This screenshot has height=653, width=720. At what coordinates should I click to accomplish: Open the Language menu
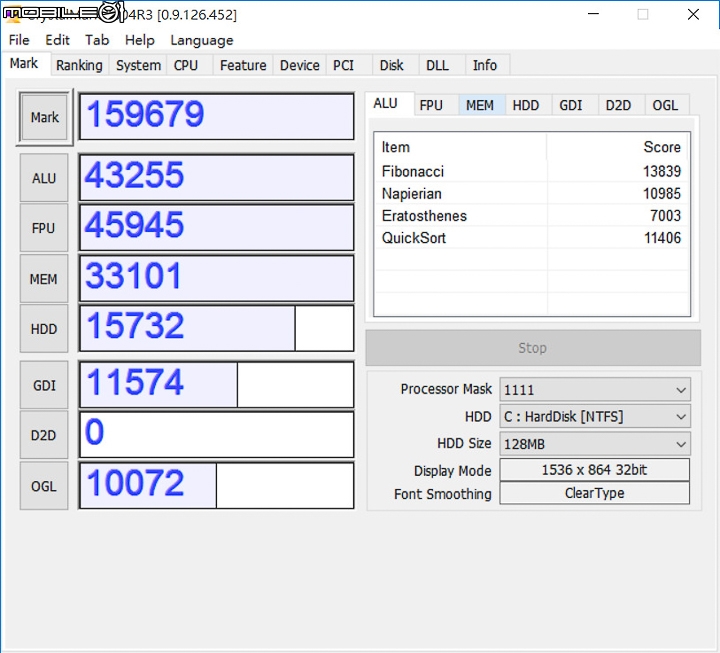202,40
